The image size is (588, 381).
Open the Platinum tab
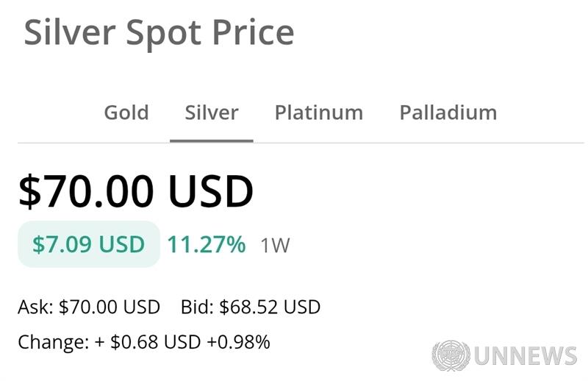tap(319, 113)
